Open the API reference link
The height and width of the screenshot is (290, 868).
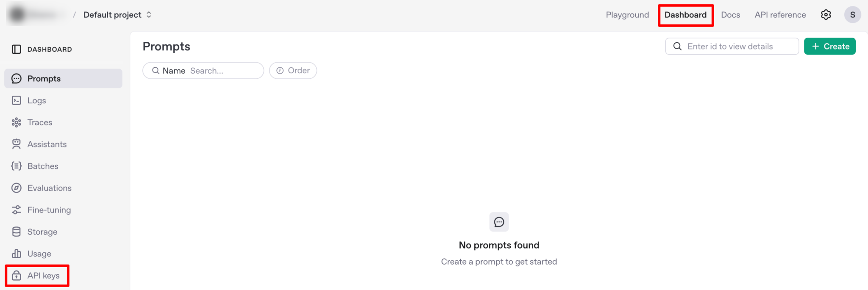click(780, 15)
